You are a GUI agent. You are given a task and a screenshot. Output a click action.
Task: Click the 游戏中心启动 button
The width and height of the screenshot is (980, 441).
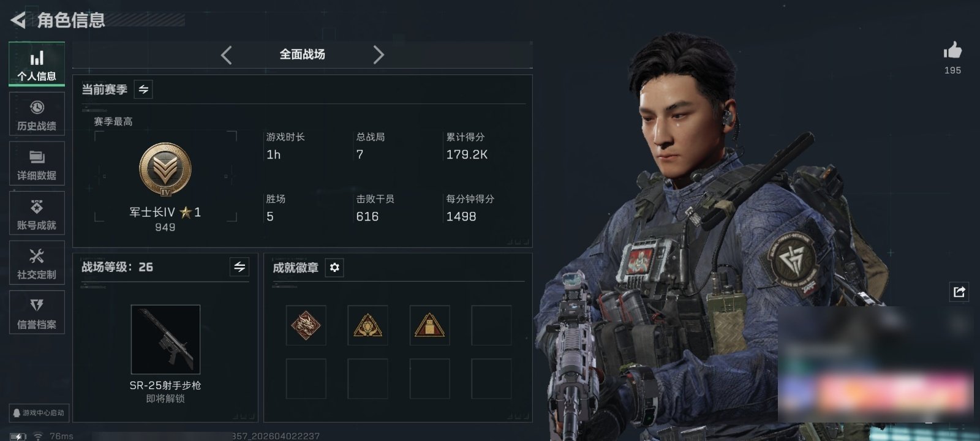coord(38,413)
